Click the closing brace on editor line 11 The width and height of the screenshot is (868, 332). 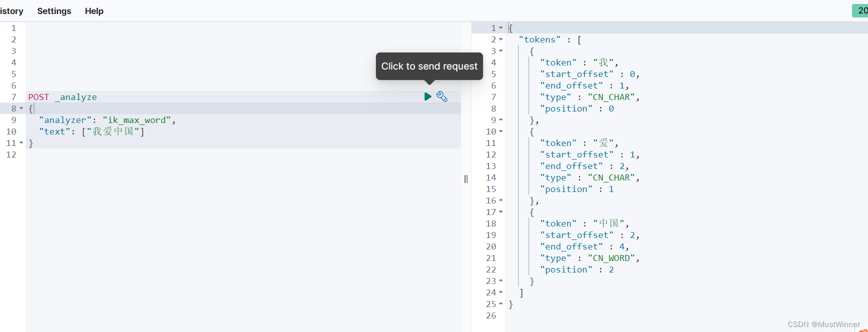pyautogui.click(x=31, y=143)
